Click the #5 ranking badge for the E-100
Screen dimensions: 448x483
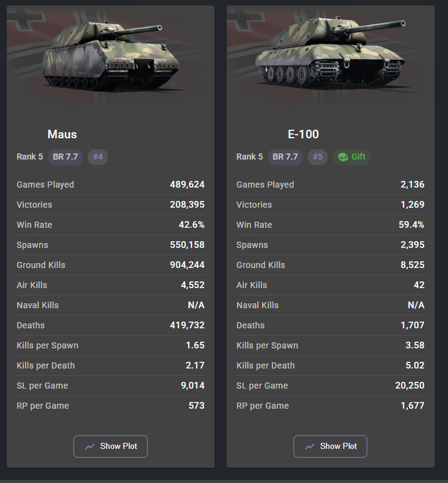[x=318, y=157]
